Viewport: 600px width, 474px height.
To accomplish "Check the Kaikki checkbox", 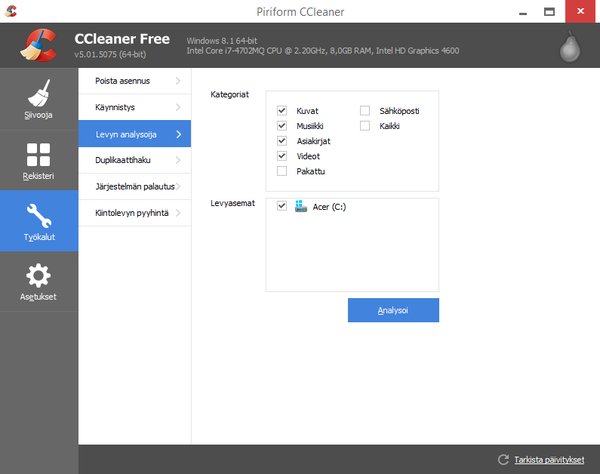I will tap(365, 125).
